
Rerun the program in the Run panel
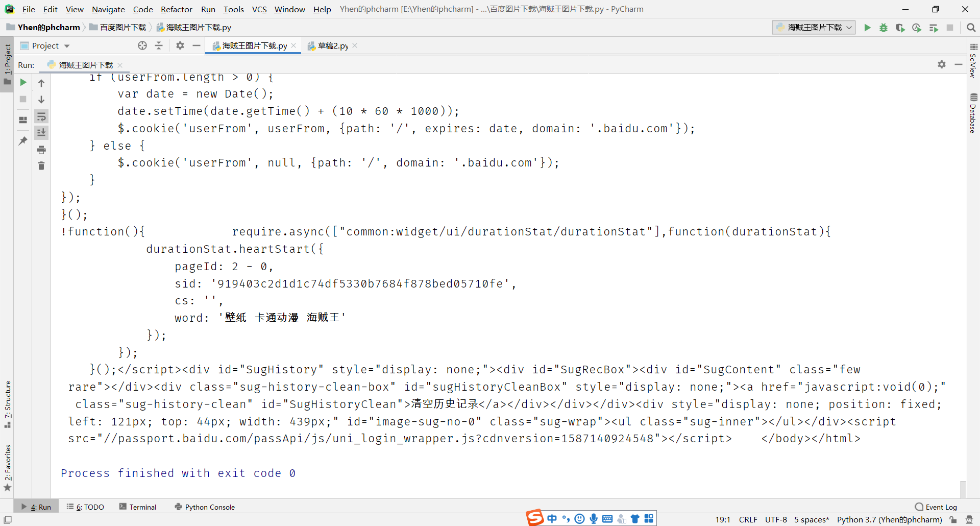click(x=23, y=82)
